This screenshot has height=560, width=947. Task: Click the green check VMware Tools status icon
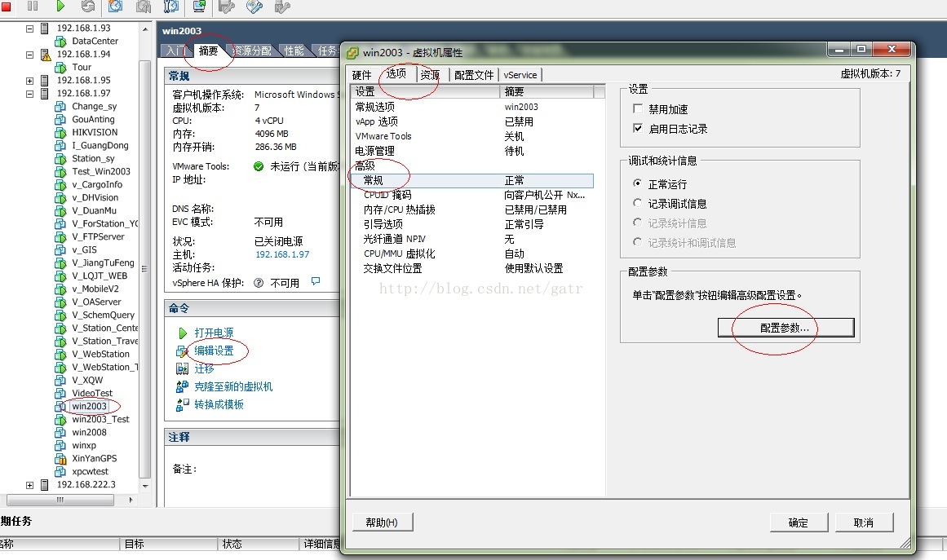click(259, 166)
